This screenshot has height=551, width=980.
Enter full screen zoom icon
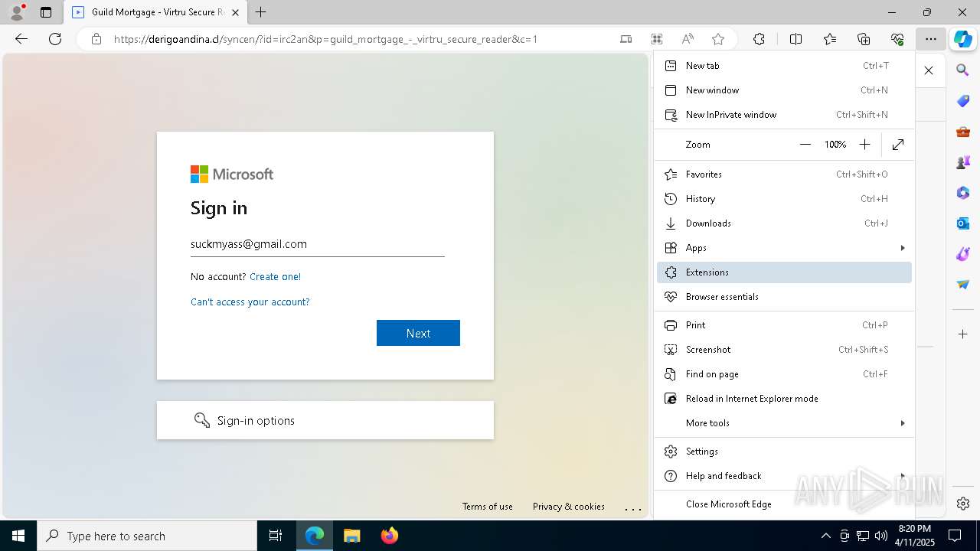[x=898, y=145]
